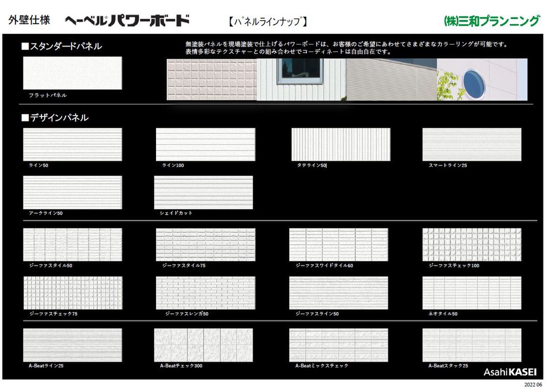Click the ヘーベルパワーボード brand logo
The width and height of the screenshot is (547, 392).
pos(127,21)
